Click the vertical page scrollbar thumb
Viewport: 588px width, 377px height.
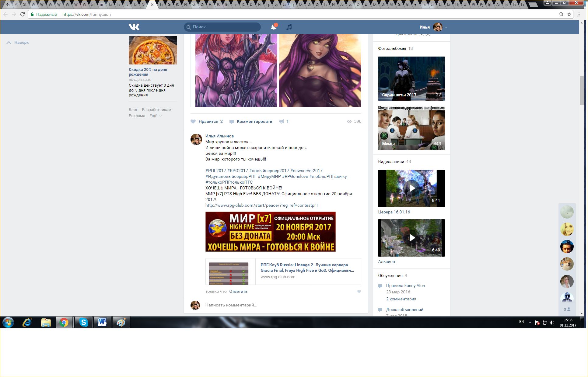(x=582, y=90)
